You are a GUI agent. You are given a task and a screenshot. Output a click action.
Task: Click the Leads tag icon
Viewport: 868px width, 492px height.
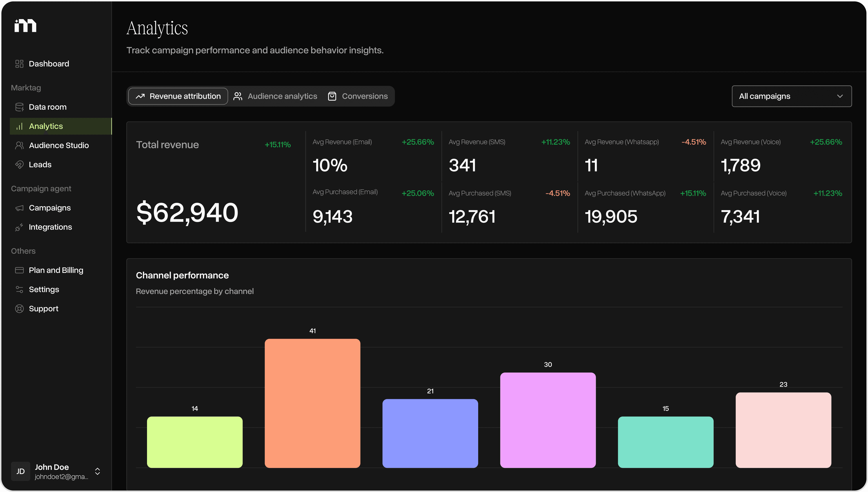coord(19,165)
